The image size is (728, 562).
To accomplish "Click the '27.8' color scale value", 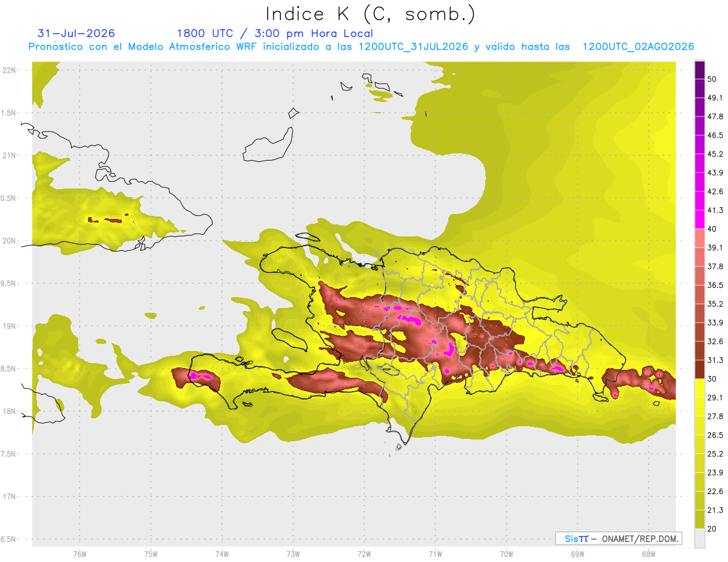I will pos(715,416).
